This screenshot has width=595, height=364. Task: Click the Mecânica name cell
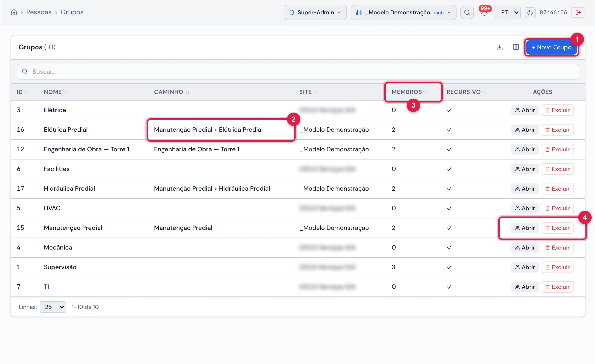pos(58,247)
